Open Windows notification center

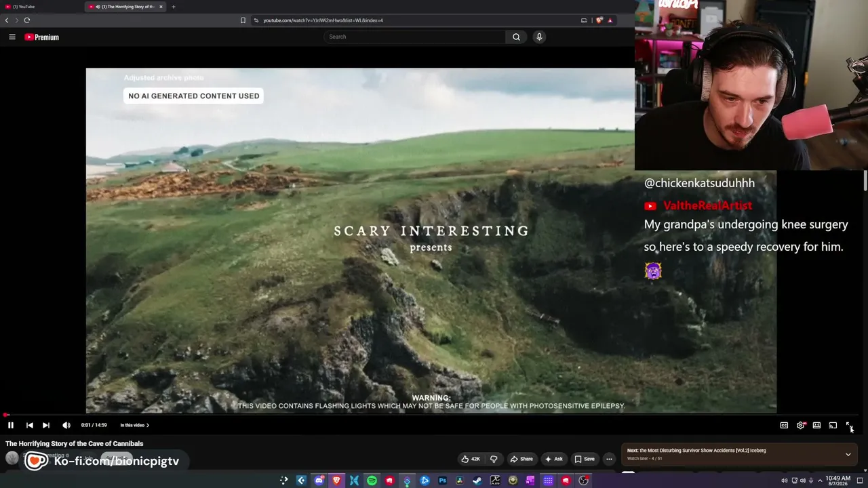point(859,481)
